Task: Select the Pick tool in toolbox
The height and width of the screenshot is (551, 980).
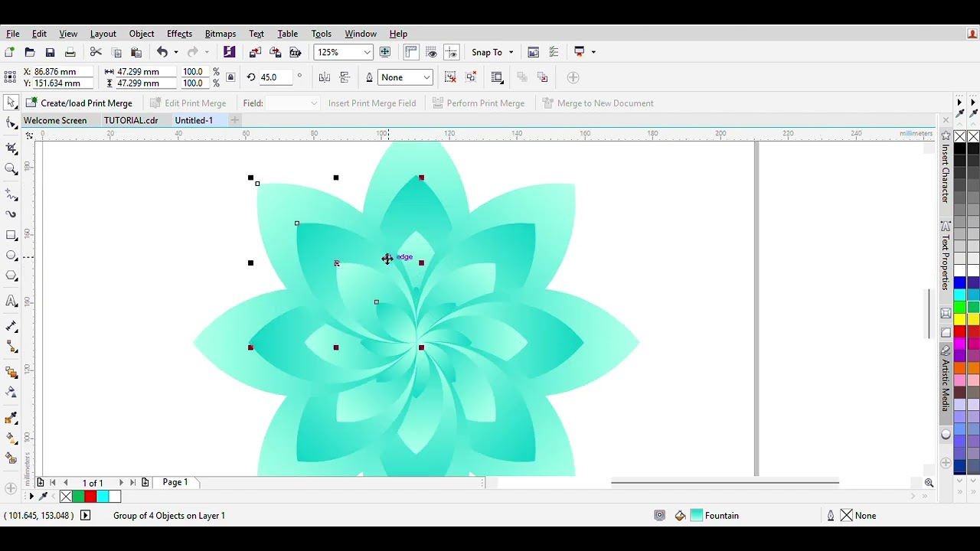Action: click(x=11, y=103)
